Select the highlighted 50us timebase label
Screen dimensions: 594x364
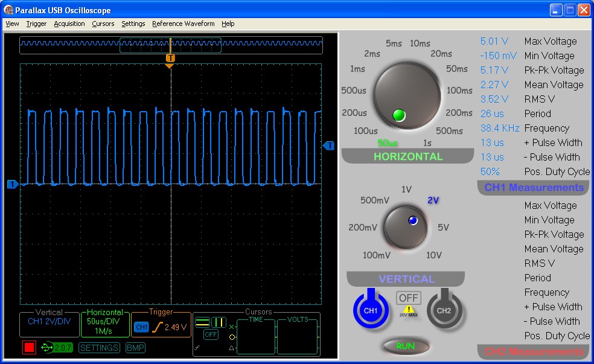pos(387,143)
